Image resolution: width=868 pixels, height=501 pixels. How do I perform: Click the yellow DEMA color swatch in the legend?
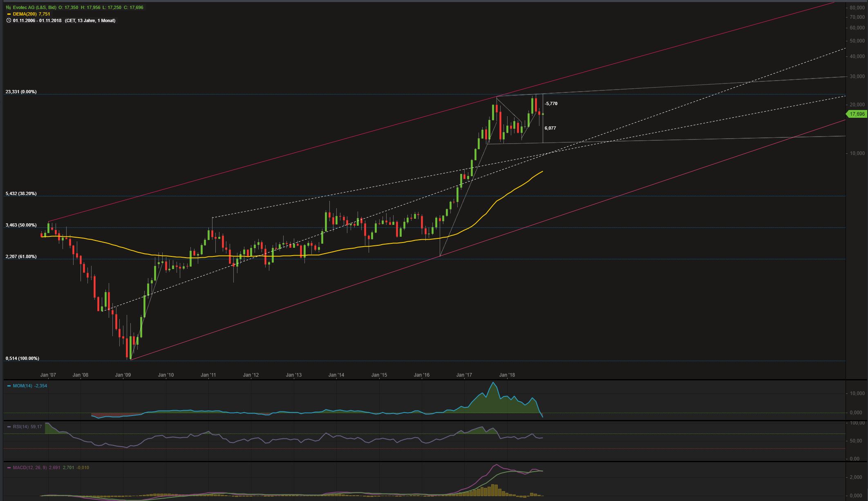pos(9,13)
